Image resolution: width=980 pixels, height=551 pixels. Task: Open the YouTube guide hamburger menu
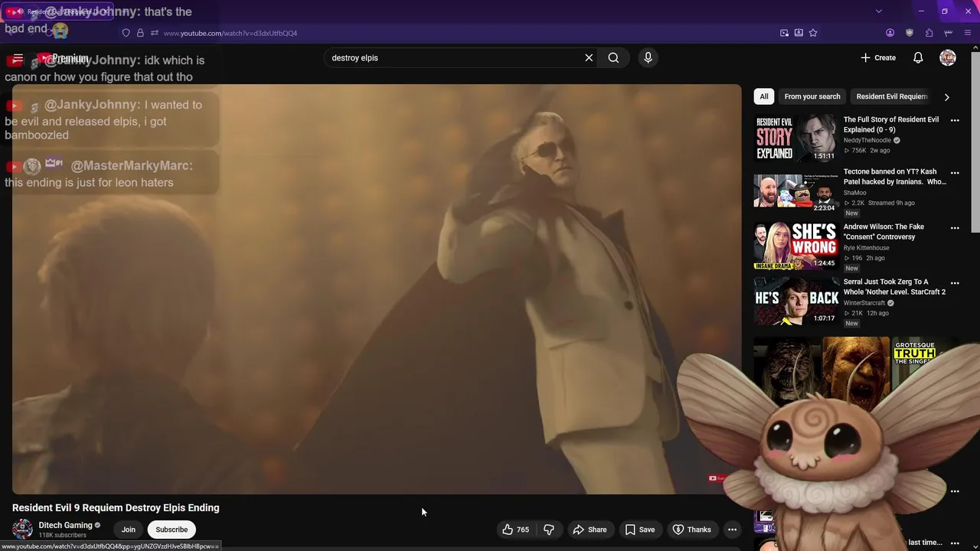(x=18, y=59)
